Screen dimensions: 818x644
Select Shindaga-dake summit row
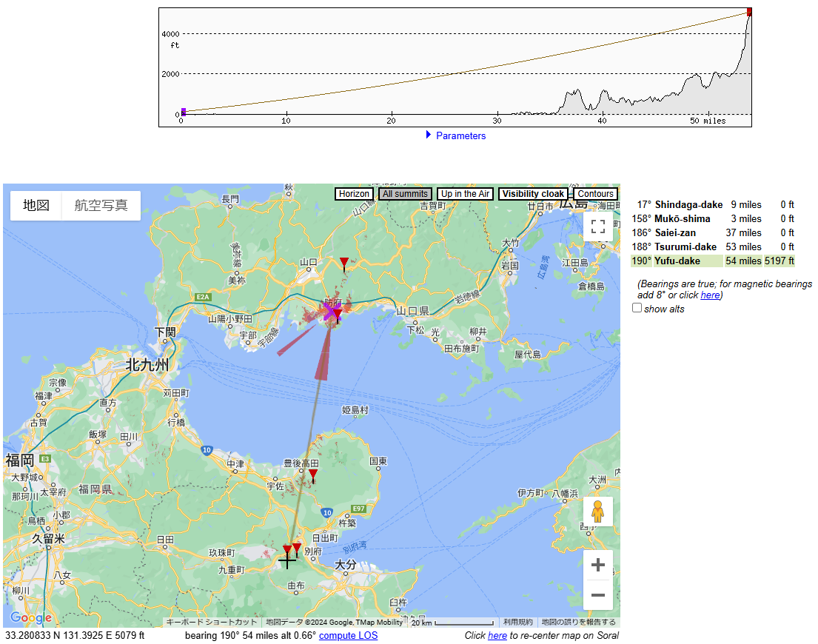pos(713,205)
